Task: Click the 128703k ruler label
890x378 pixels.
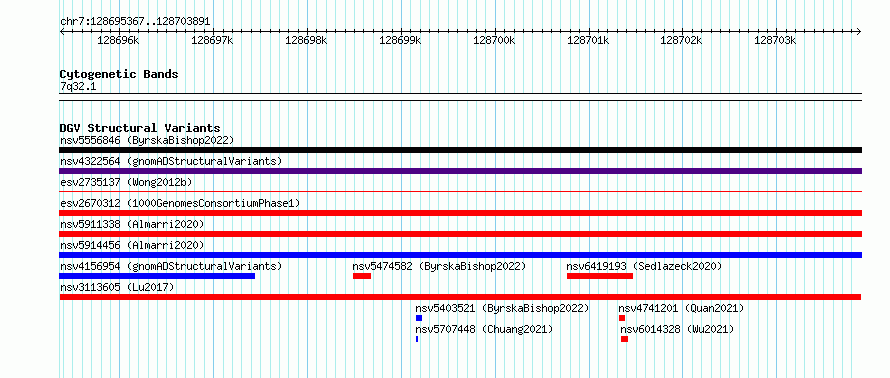Action: click(x=775, y=40)
